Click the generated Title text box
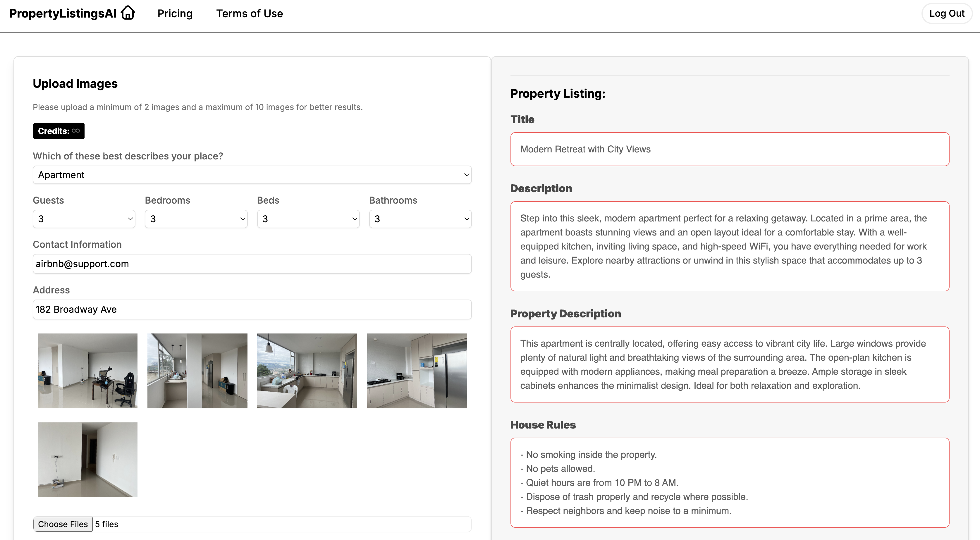980x540 pixels. pos(729,149)
